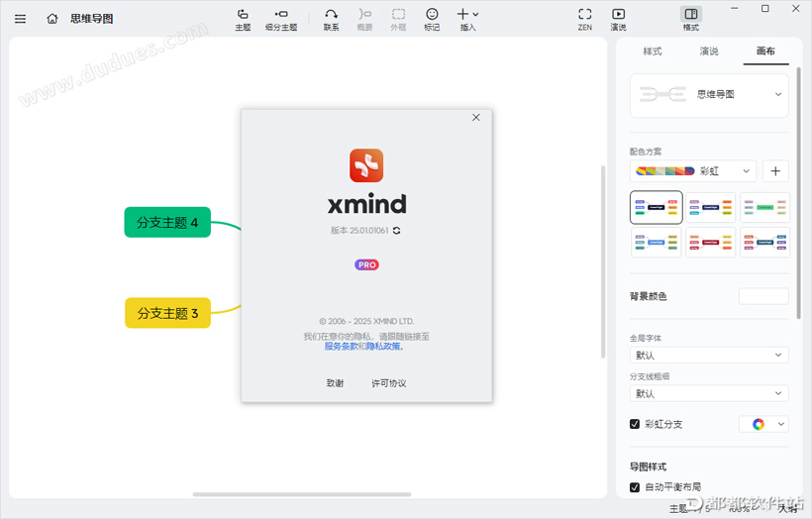Click the PRO badge
Viewport: 812px width, 519px height.
(x=366, y=264)
